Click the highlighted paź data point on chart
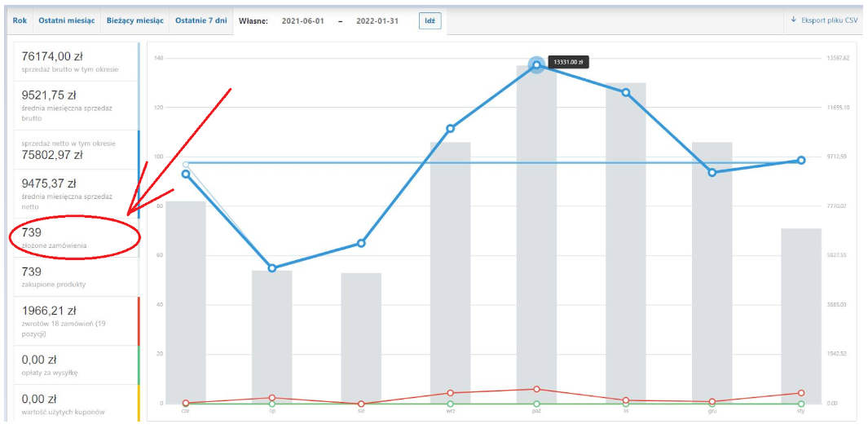The height and width of the screenshot is (433, 868). point(535,64)
